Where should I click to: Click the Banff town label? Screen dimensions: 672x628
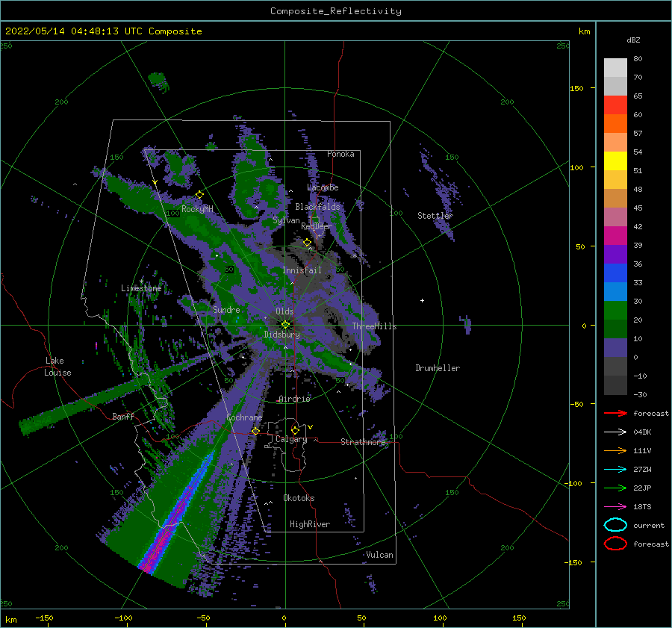coord(123,416)
